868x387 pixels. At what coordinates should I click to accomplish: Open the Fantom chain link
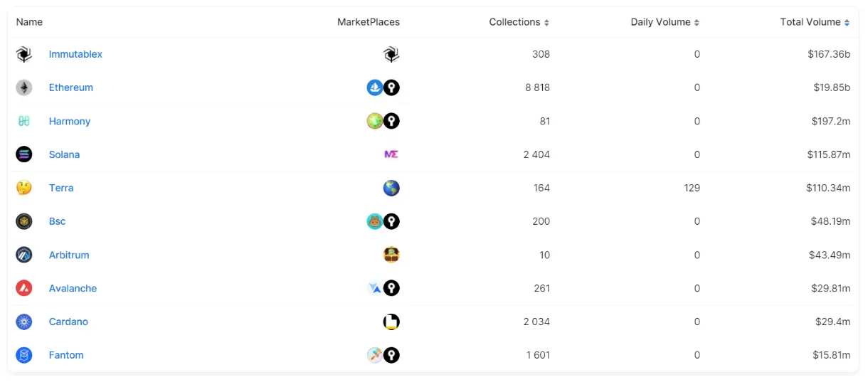pyautogui.click(x=66, y=355)
